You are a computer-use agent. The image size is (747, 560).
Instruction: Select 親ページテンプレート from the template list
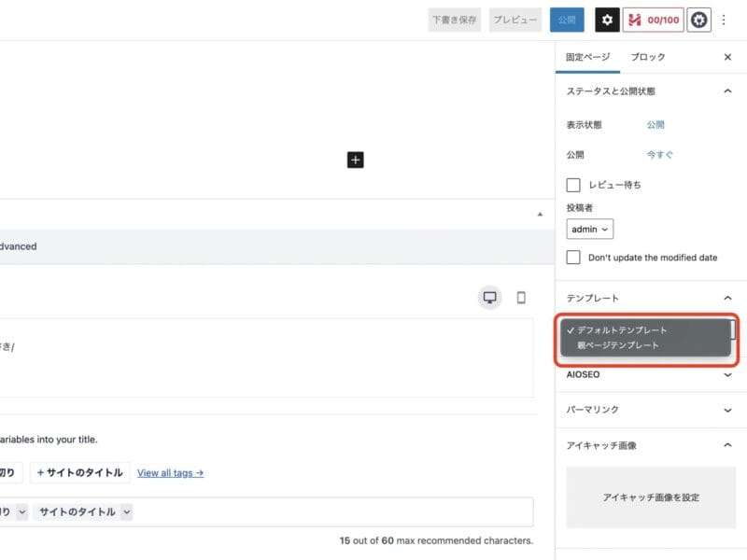(618, 345)
